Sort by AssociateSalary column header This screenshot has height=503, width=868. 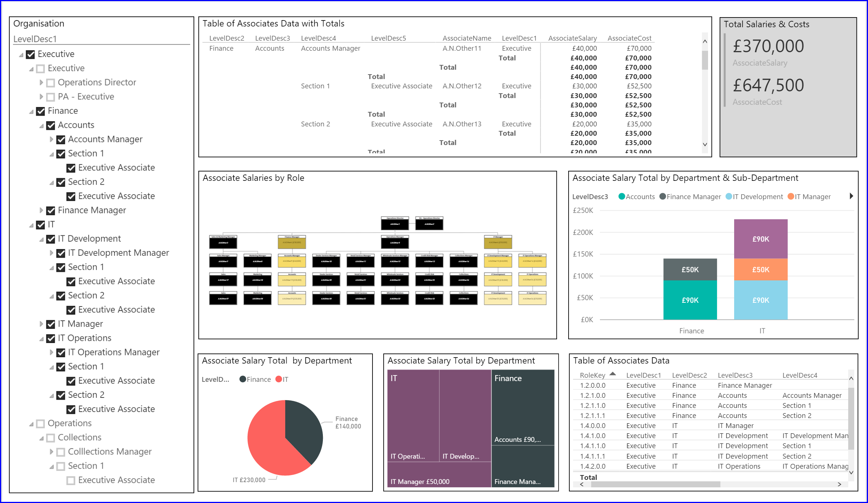(572, 38)
